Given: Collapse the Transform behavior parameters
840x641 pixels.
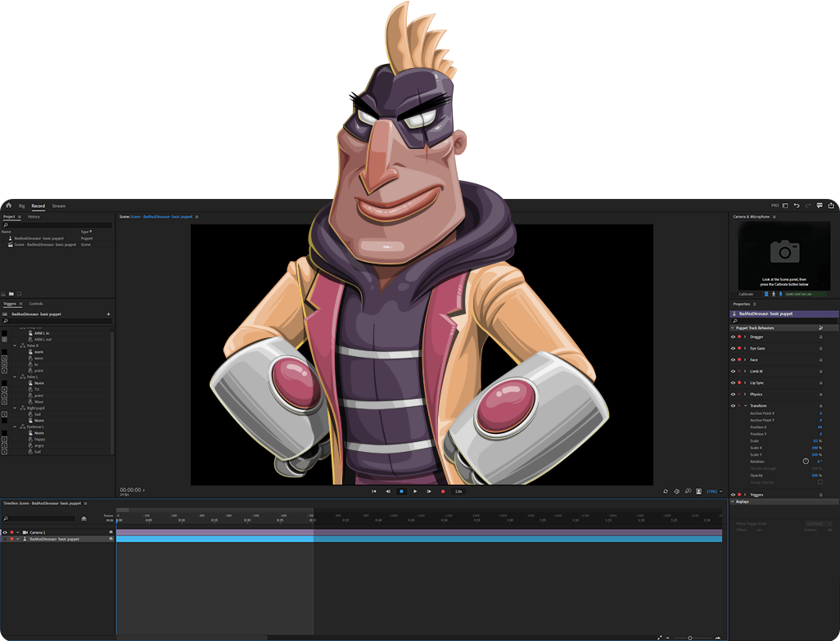Looking at the screenshot, I should [746, 405].
